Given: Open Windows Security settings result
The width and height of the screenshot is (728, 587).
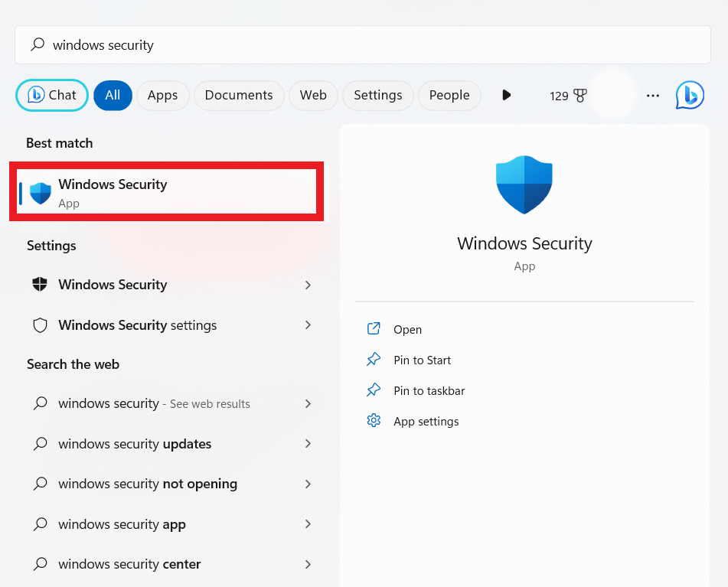Looking at the screenshot, I should 138,325.
